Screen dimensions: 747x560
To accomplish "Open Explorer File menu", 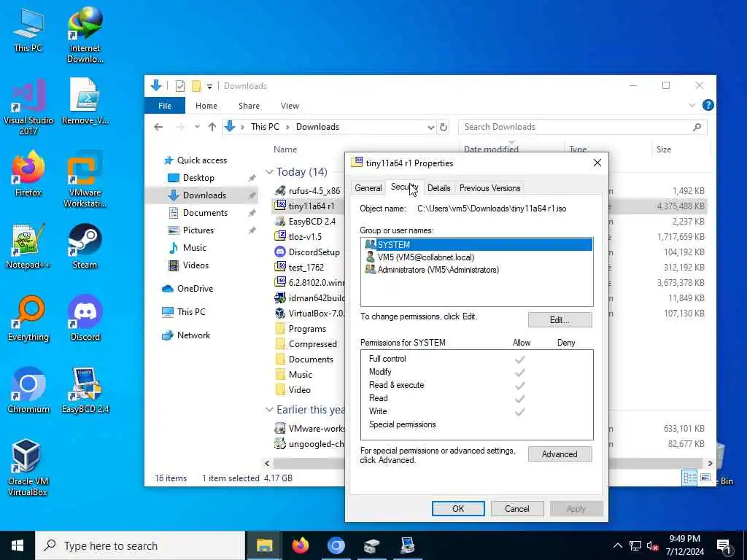I will [x=165, y=106].
